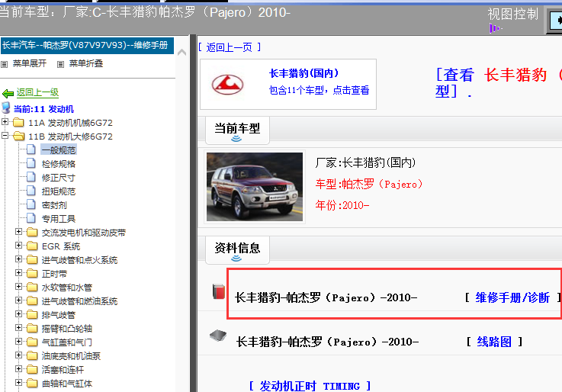Click the computer icon beside 当前:11 发动机
This screenshot has height=392, width=562.
point(6,108)
